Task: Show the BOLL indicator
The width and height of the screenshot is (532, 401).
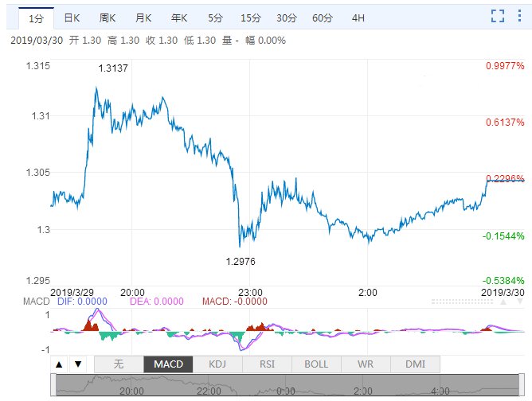Action: [316, 364]
